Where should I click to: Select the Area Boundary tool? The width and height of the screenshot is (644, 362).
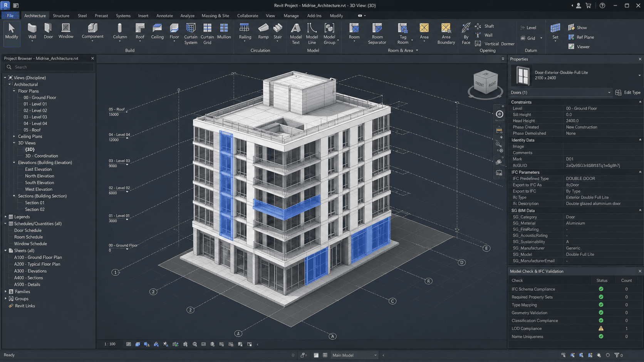click(x=446, y=34)
